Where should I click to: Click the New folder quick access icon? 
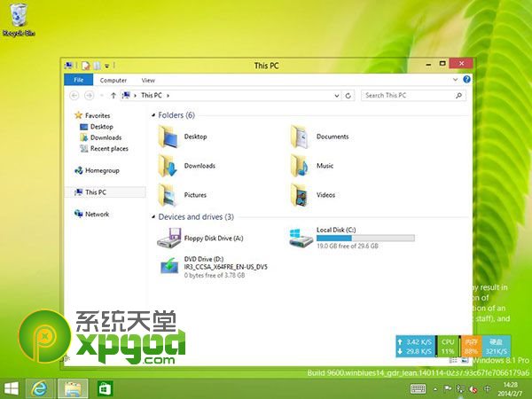click(97, 65)
